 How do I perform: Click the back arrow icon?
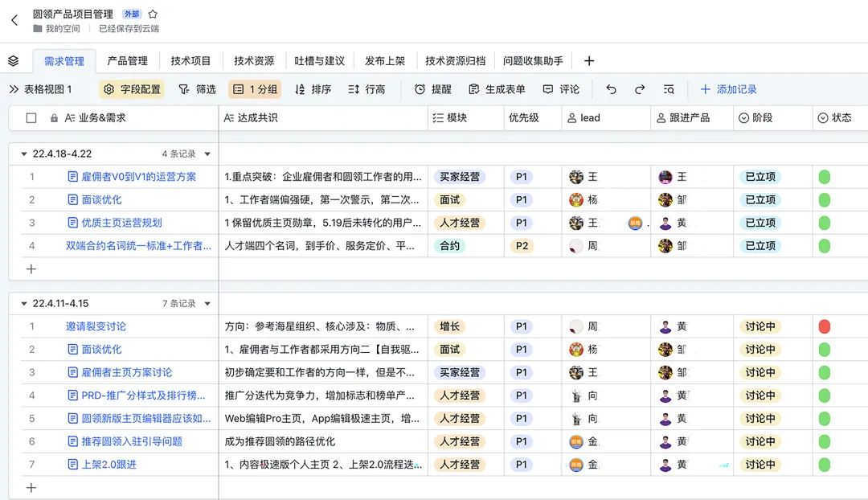tap(14, 20)
